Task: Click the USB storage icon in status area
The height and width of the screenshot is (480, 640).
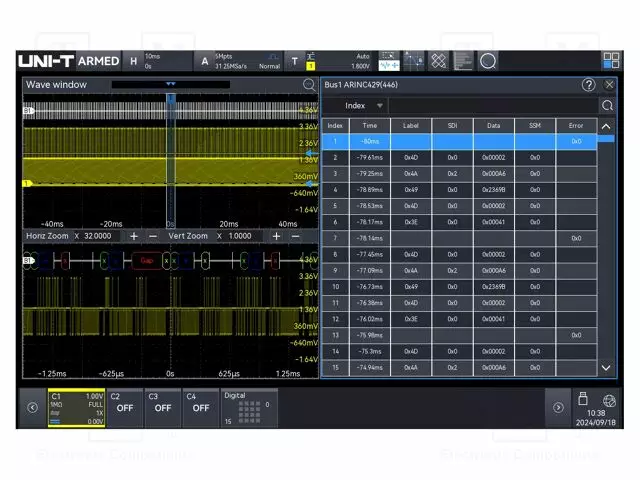Action: [x=584, y=399]
